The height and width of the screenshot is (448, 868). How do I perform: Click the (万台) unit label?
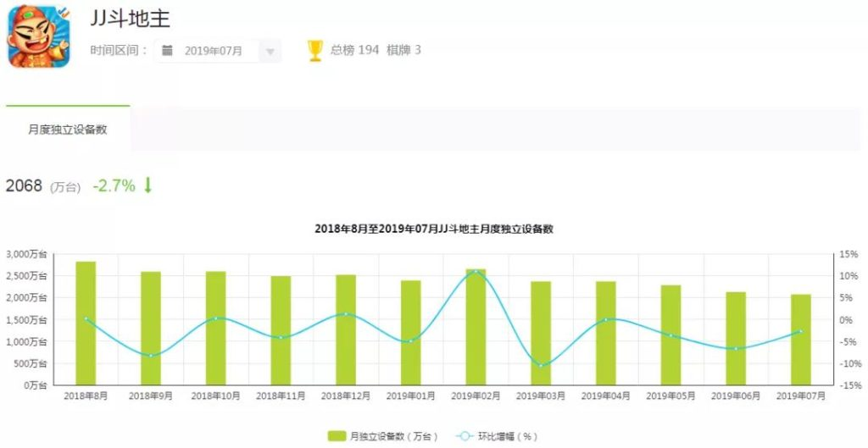coord(65,187)
